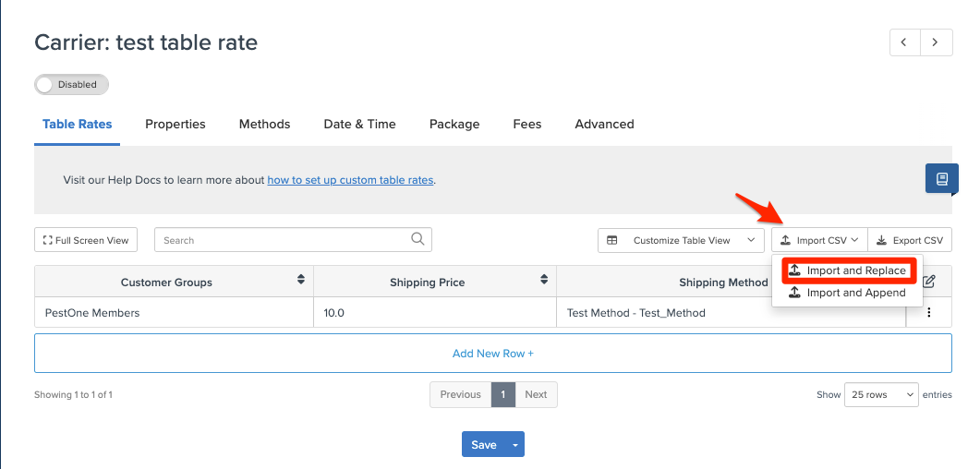Click into the table Search field
This screenshot has height=469, width=980.
coord(282,240)
